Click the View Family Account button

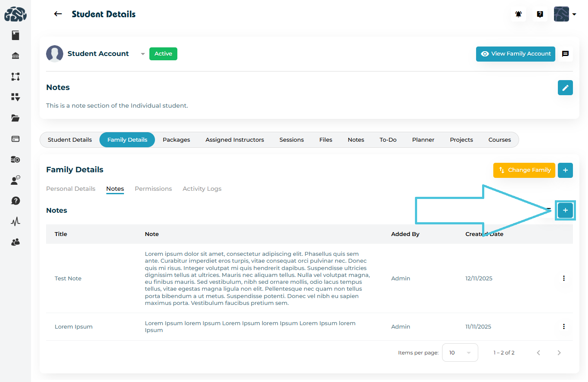(515, 54)
